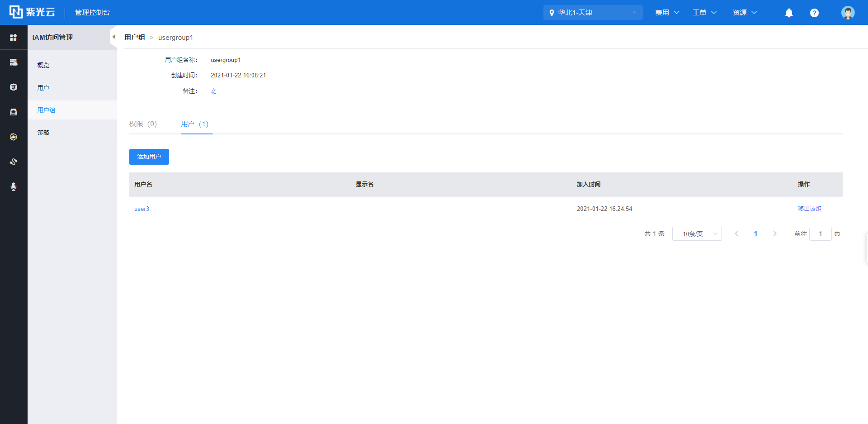Open the hexagonal database icon in sidebar
Viewport: 868px width, 424px height.
14,87
